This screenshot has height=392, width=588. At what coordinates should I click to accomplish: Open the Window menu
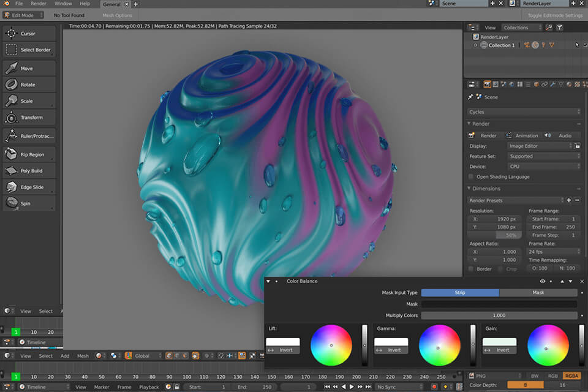63,4
